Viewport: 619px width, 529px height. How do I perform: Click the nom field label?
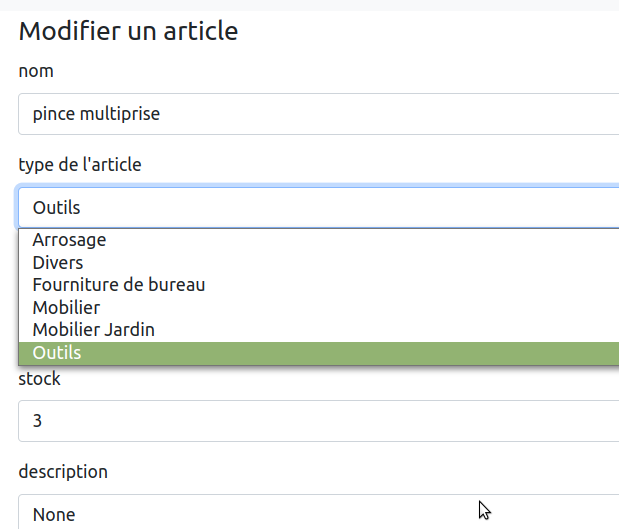(36, 71)
